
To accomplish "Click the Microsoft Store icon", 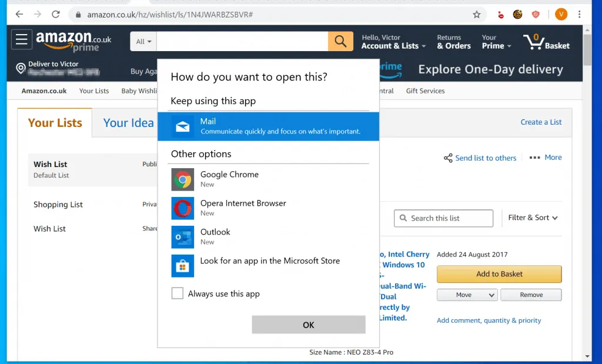I will click(182, 266).
